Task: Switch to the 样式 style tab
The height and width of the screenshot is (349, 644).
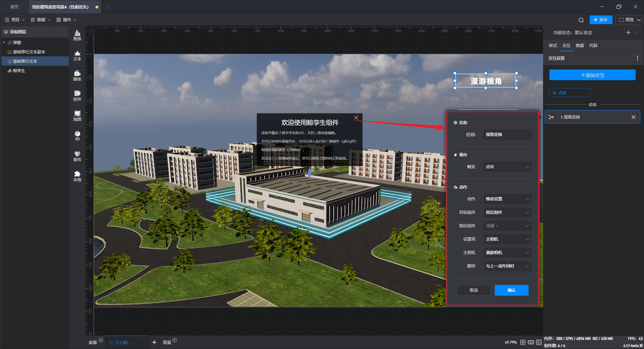Action: [x=553, y=46]
